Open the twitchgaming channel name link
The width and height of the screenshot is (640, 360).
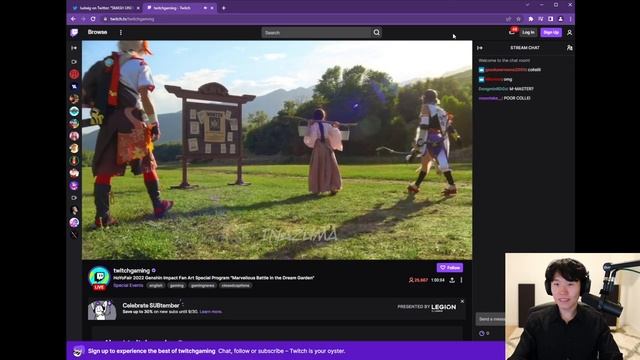click(x=131, y=270)
